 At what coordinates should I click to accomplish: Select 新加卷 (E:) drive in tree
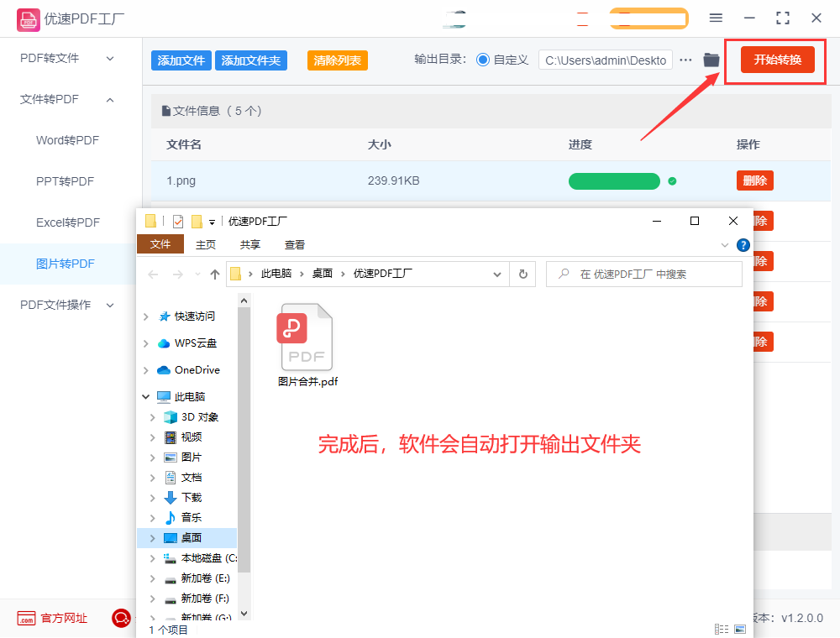pyautogui.click(x=197, y=578)
